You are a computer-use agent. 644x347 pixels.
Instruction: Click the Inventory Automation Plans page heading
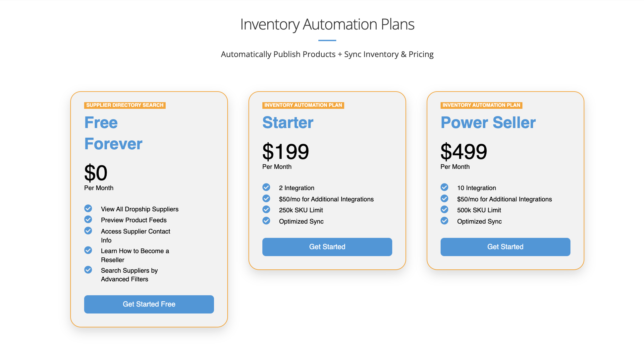[327, 24]
